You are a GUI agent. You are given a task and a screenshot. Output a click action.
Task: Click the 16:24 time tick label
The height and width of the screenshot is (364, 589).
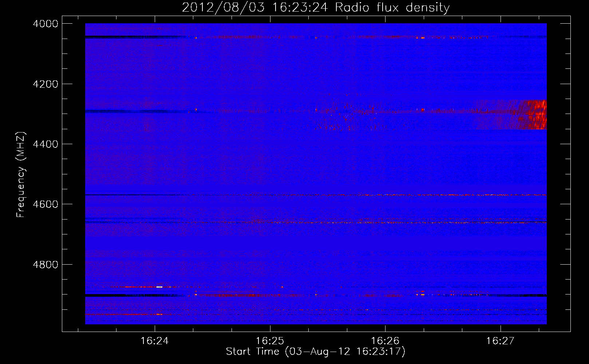pos(155,341)
